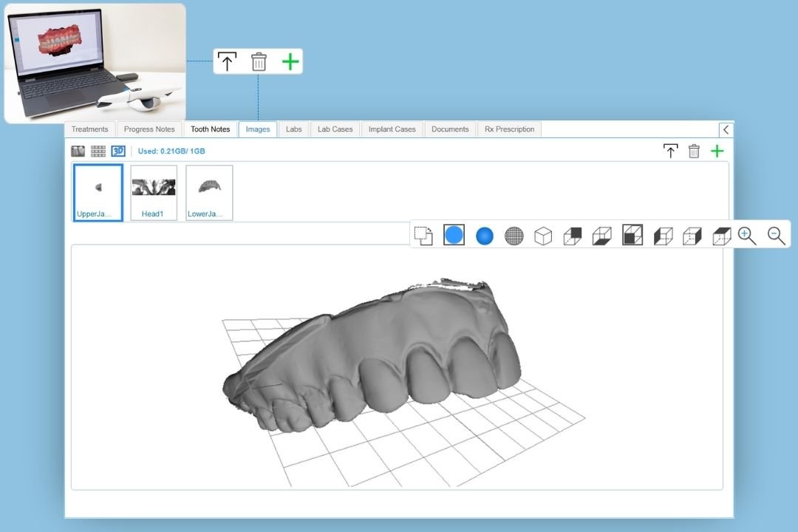
Task: Add a new image with the green plus icon
Action: click(x=717, y=150)
